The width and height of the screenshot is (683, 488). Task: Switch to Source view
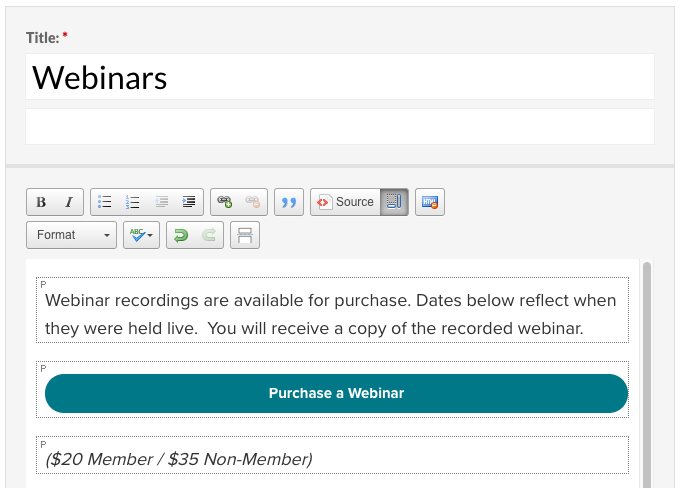345,202
